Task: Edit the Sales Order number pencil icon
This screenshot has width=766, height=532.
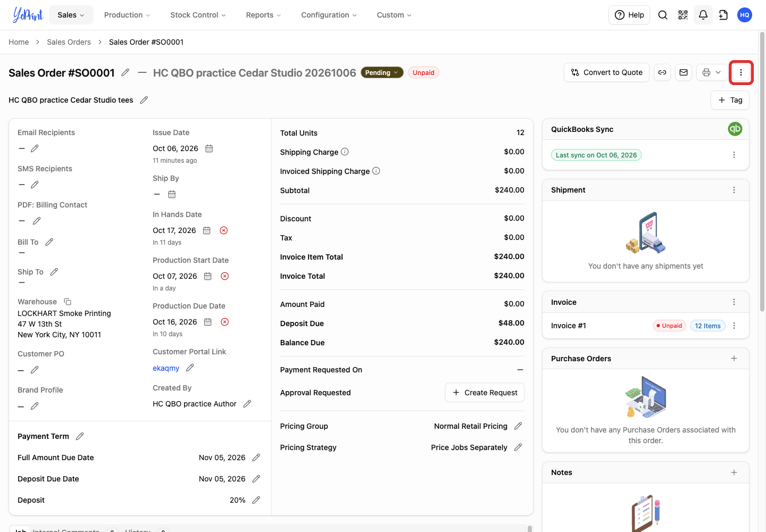Action: tap(126, 72)
